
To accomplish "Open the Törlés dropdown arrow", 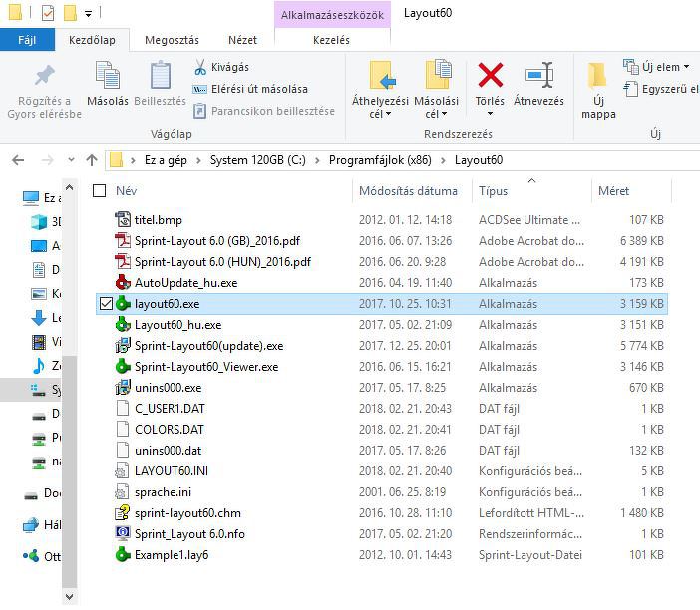I will click(490, 114).
